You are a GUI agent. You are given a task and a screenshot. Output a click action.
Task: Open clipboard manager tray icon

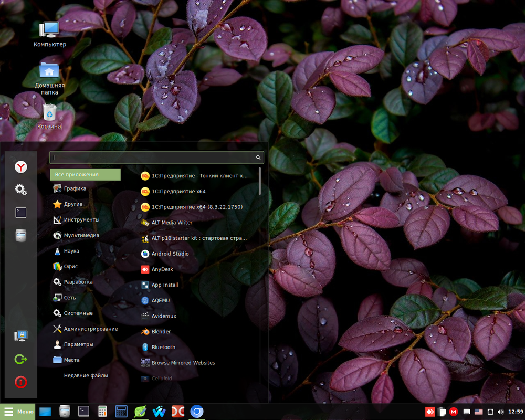click(x=442, y=412)
